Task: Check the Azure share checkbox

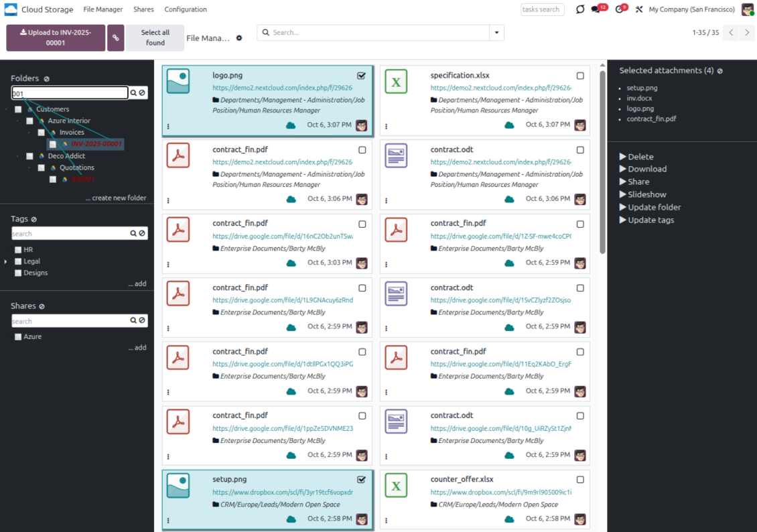Action: 18,337
